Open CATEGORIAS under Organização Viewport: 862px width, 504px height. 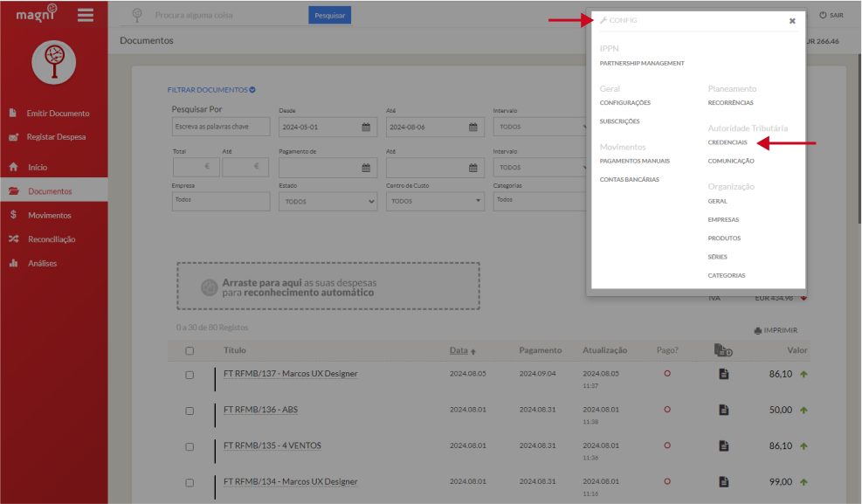pyautogui.click(x=727, y=276)
